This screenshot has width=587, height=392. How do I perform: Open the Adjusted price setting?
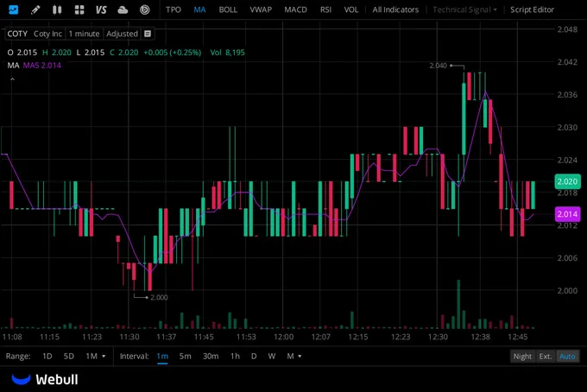[122, 34]
